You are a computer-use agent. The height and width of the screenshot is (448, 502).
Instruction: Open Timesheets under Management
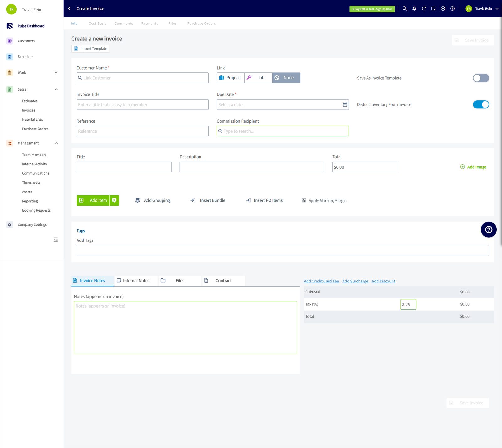(31, 182)
